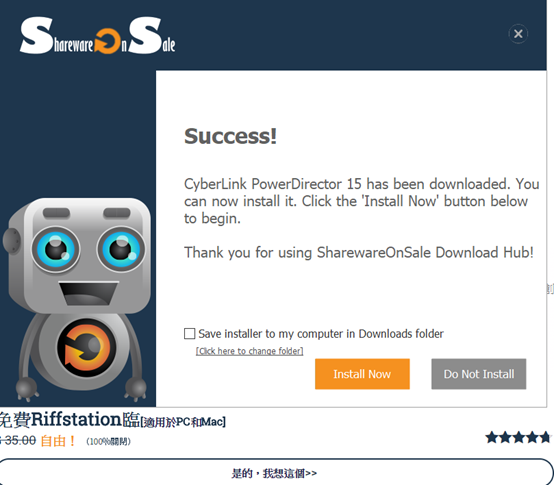Click the [適用於PC和Mac] label
The image size is (554, 485).
(183, 422)
